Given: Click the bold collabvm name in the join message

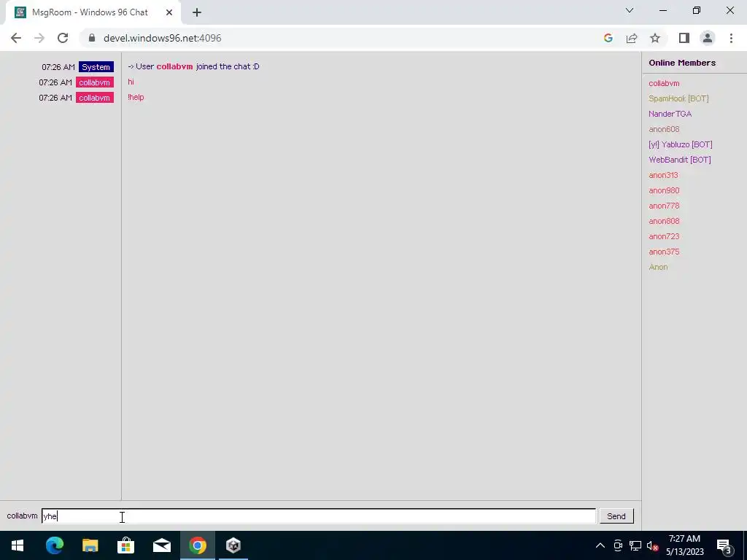Looking at the screenshot, I should [174, 66].
